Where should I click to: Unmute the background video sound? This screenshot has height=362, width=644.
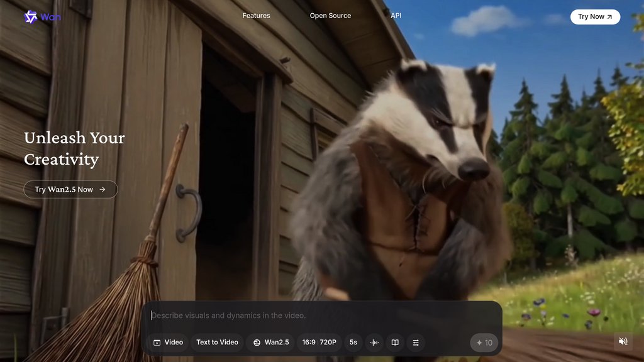pyautogui.click(x=623, y=341)
